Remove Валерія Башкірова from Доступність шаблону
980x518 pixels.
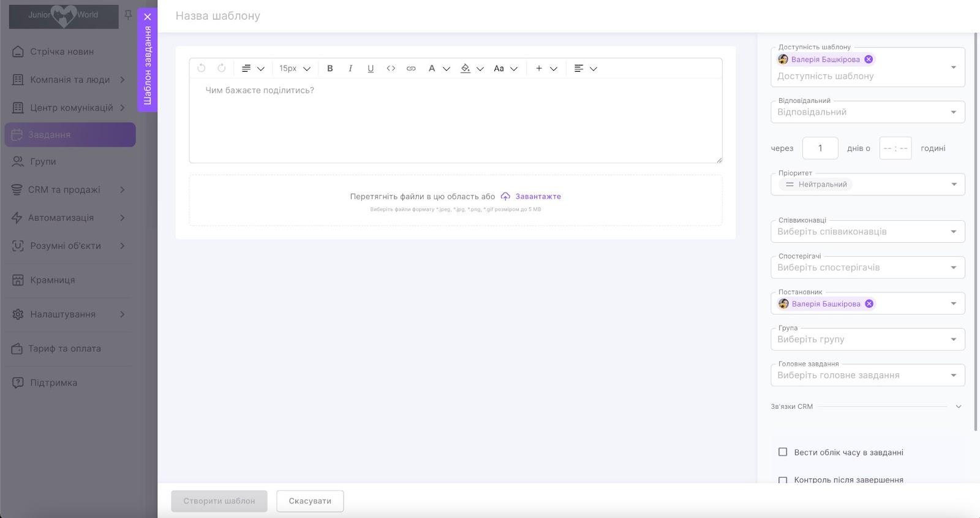869,59
